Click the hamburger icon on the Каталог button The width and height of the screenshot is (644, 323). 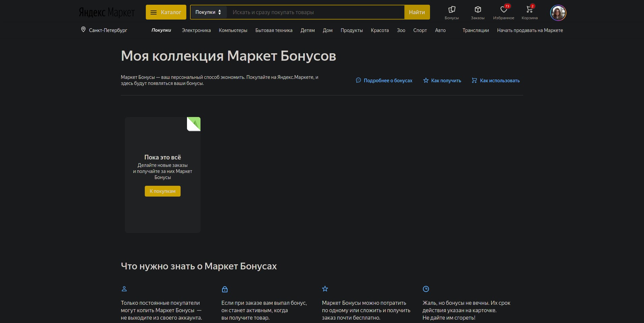154,12
